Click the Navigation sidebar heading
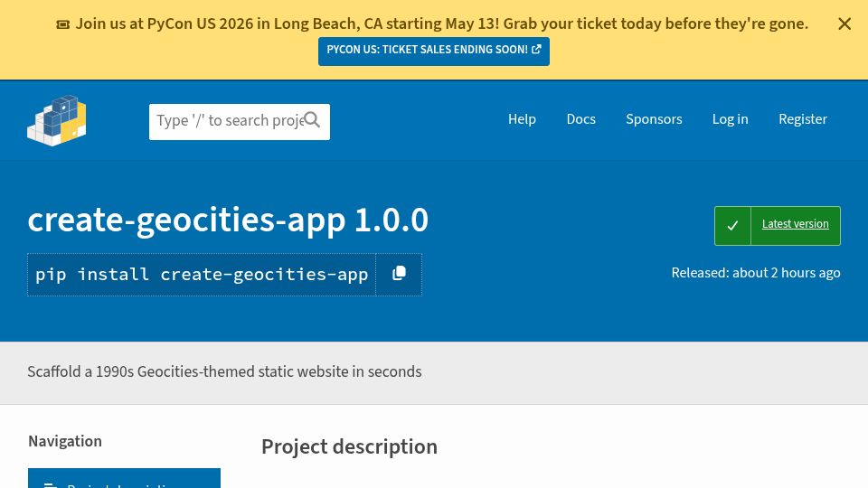The image size is (868, 488). click(x=65, y=442)
